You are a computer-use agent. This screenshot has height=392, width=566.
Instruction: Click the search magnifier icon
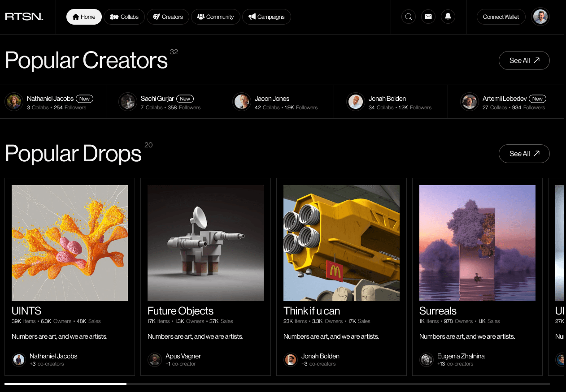pos(408,17)
